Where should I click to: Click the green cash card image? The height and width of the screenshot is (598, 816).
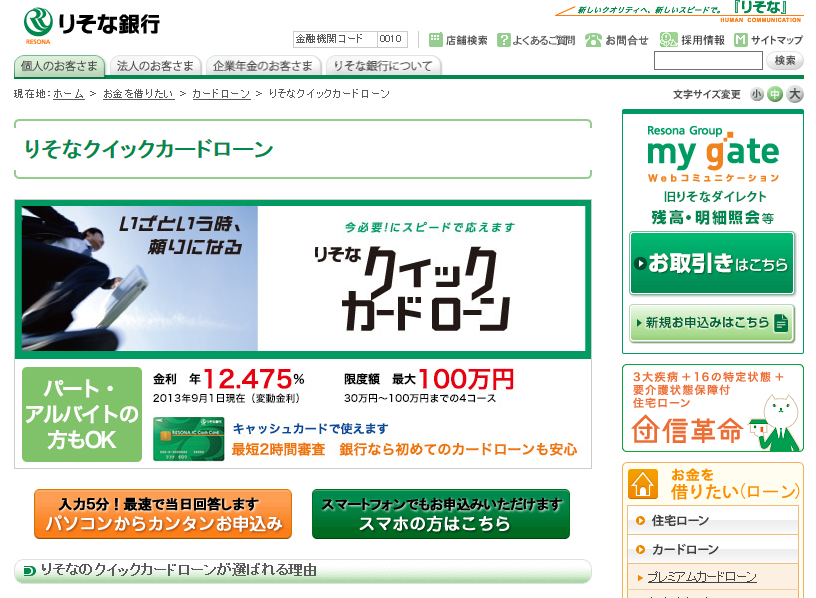coord(188,439)
